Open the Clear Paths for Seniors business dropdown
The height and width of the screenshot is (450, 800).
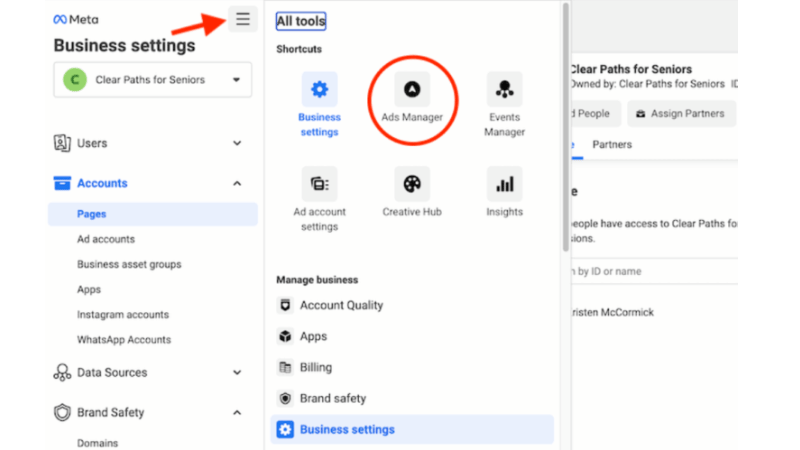[153, 80]
